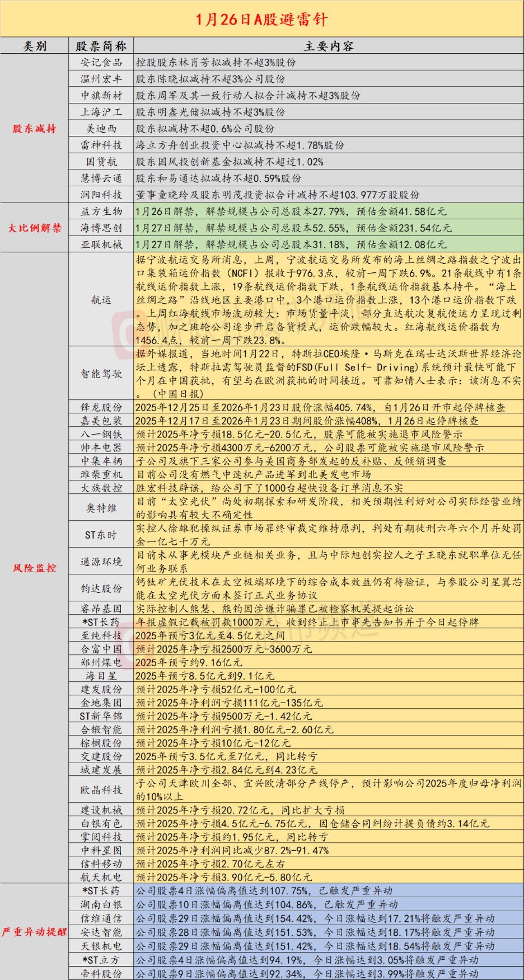This screenshot has width=524, height=980.
Task: Select the 八一钢铁 stock name cell
Action: [101, 434]
